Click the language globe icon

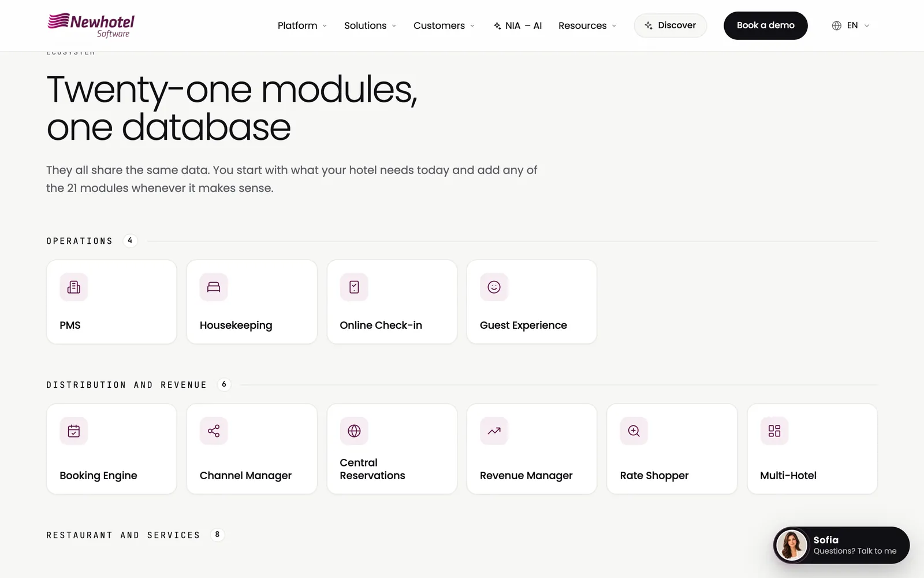click(x=836, y=25)
